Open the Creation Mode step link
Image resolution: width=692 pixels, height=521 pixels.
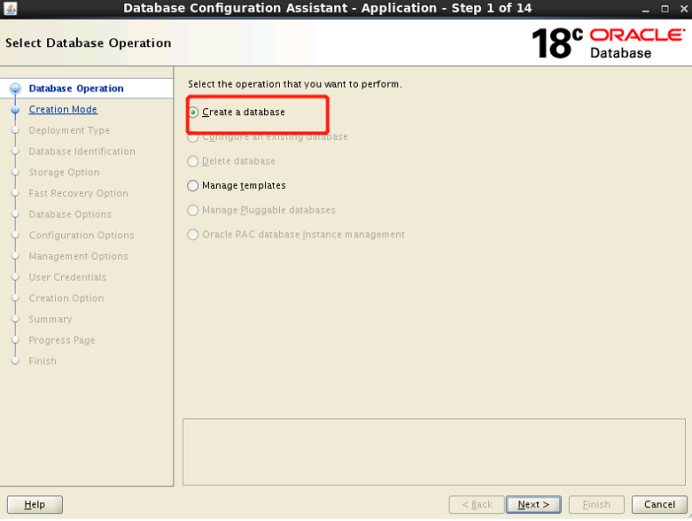63,109
